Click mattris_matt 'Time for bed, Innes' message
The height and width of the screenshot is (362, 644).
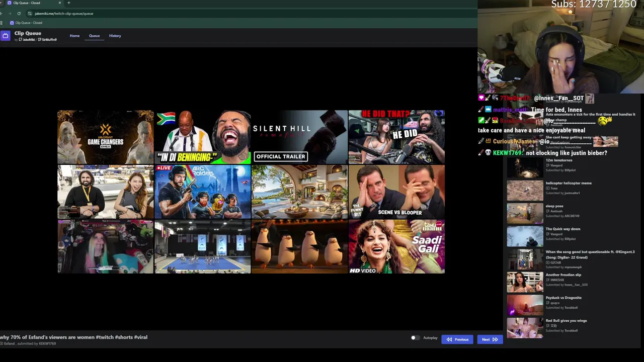click(531, 110)
